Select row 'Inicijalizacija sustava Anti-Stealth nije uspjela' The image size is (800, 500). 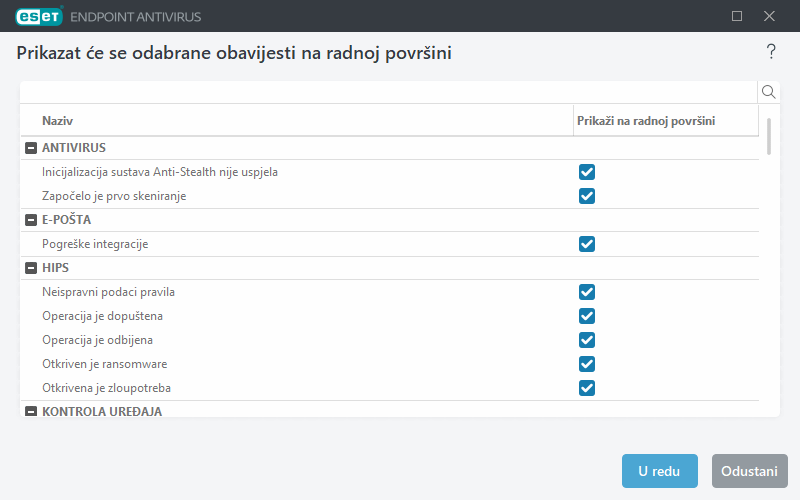(390, 172)
